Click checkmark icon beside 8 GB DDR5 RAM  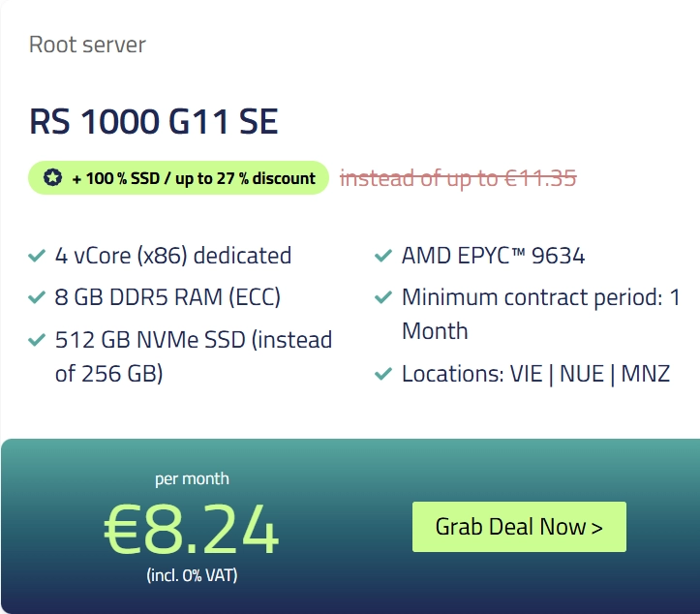(x=37, y=297)
